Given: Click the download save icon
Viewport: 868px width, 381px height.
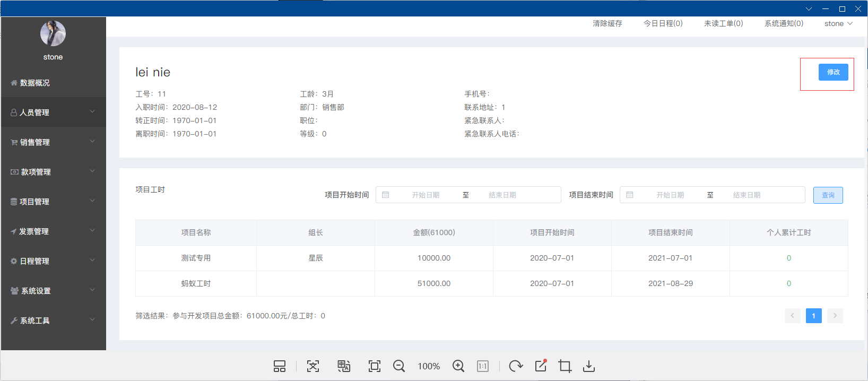Looking at the screenshot, I should click(x=589, y=366).
